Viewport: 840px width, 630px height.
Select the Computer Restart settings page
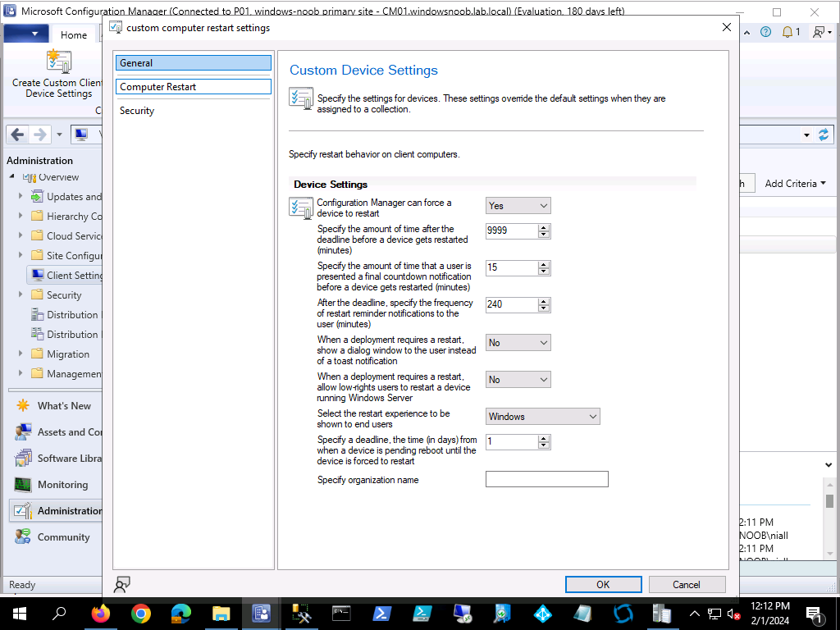193,87
